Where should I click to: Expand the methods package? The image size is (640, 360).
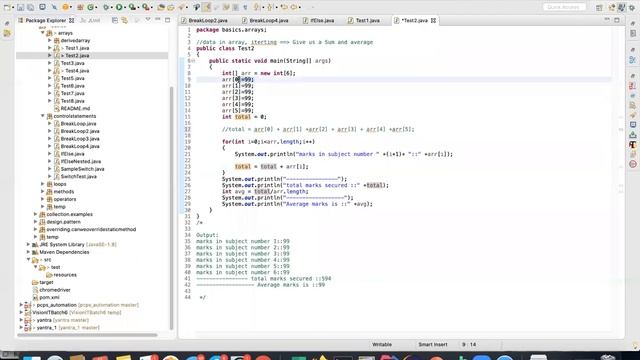click(42, 191)
